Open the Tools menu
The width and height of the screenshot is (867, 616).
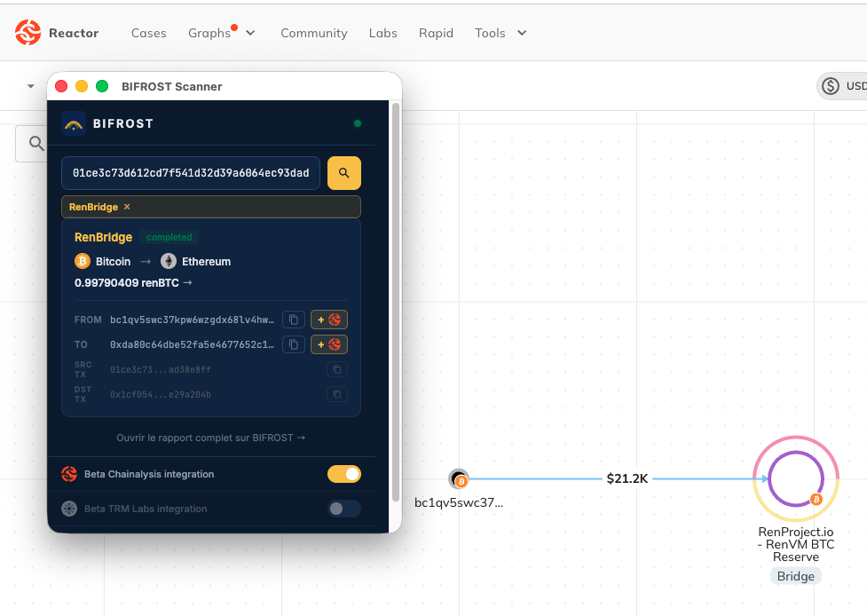[490, 33]
